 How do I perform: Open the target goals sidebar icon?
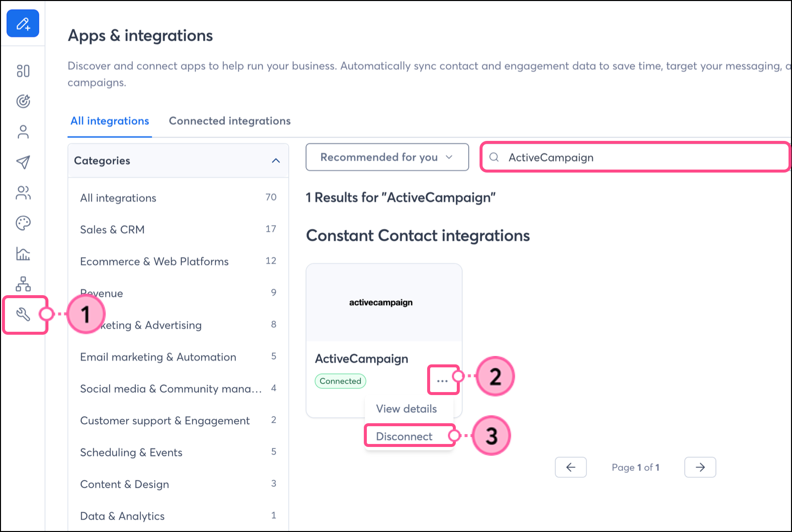pyautogui.click(x=23, y=101)
